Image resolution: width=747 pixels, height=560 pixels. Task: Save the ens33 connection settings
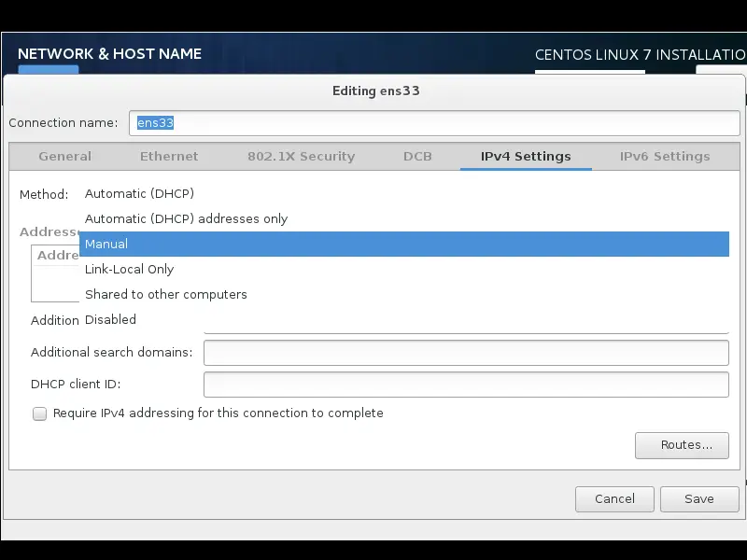[699, 499]
